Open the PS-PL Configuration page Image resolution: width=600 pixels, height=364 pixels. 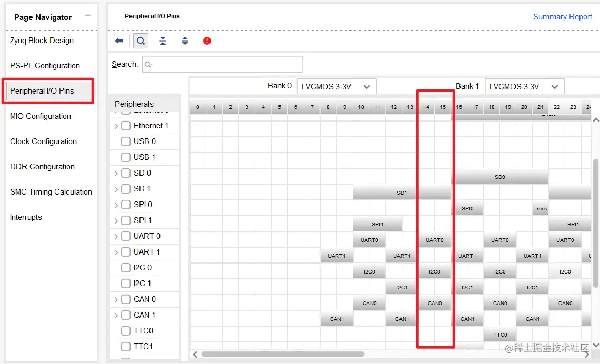tap(45, 66)
